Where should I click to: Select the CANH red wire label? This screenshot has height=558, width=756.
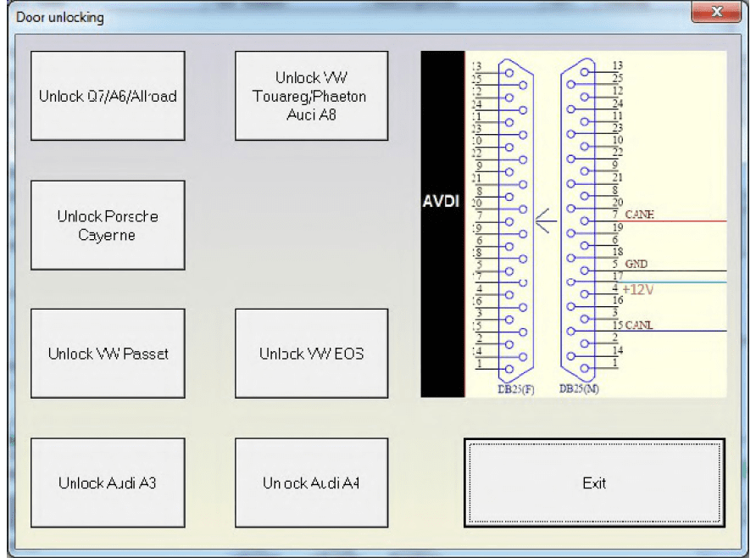(x=639, y=215)
